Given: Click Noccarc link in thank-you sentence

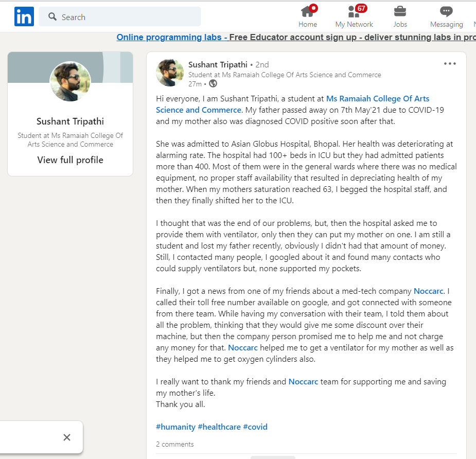Looking at the screenshot, I should [x=303, y=382].
